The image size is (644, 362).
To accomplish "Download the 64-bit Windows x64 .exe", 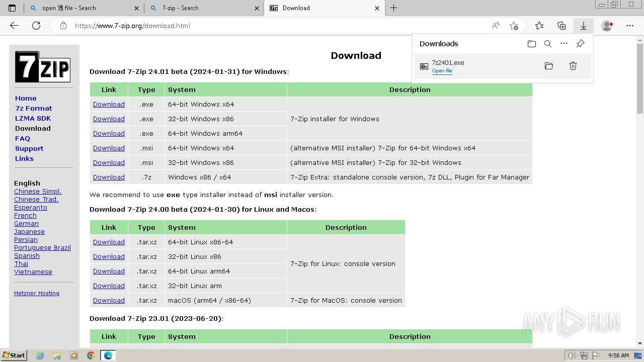I will tap(109, 104).
